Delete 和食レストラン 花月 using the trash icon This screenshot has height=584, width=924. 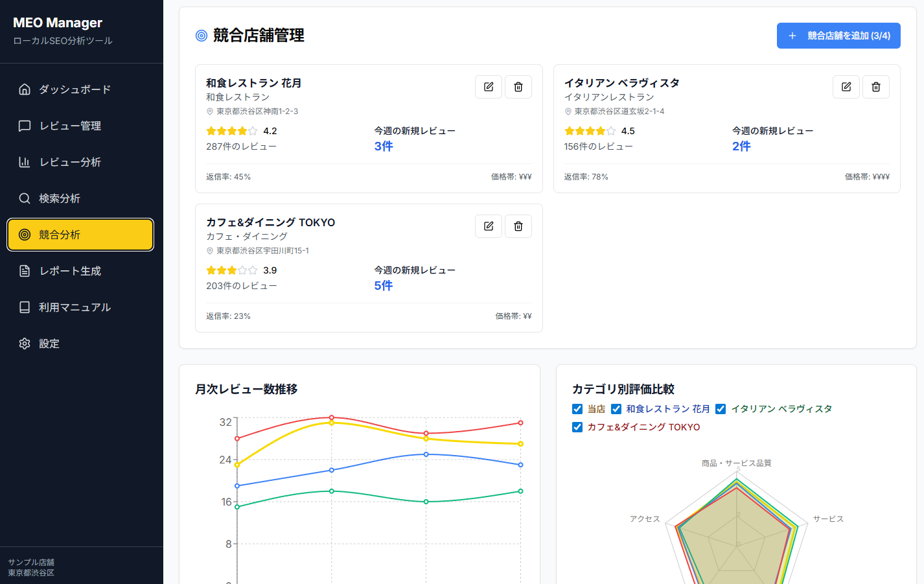(518, 86)
